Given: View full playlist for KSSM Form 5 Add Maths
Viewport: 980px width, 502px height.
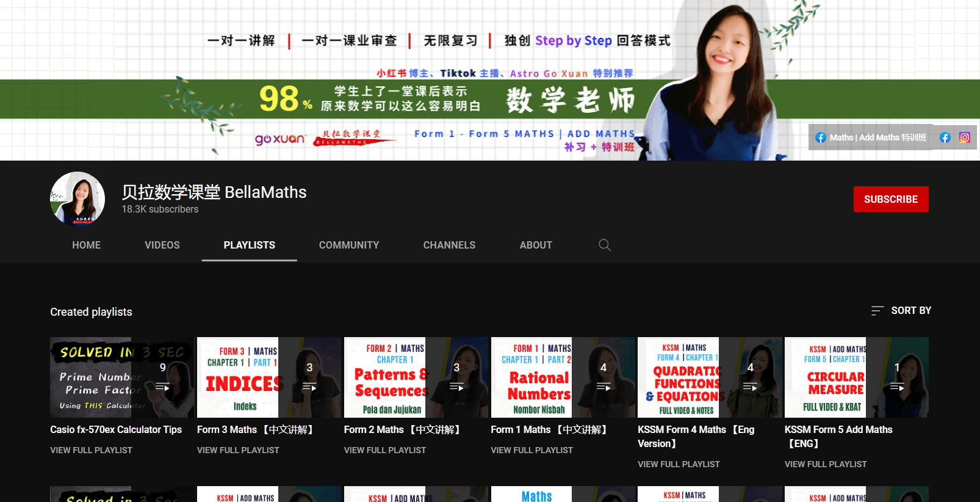Looking at the screenshot, I should click(x=826, y=464).
